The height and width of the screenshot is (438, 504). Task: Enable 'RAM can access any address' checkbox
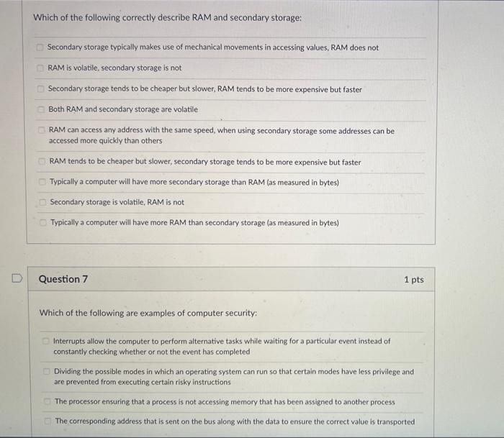point(42,131)
